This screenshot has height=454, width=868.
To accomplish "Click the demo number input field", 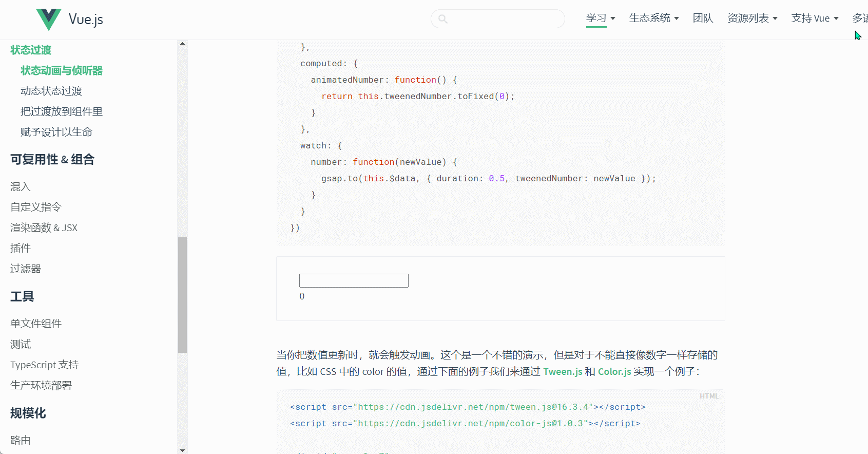I will tap(354, 280).
